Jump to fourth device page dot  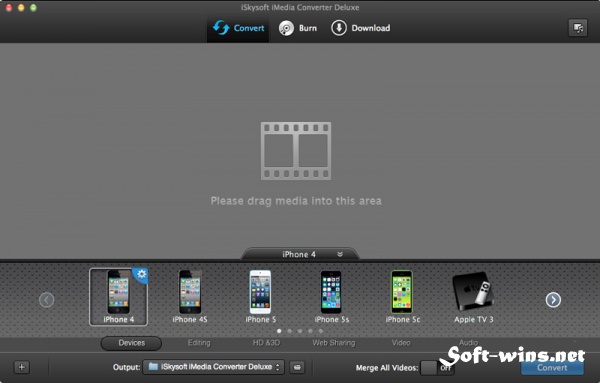pyautogui.click(x=310, y=331)
